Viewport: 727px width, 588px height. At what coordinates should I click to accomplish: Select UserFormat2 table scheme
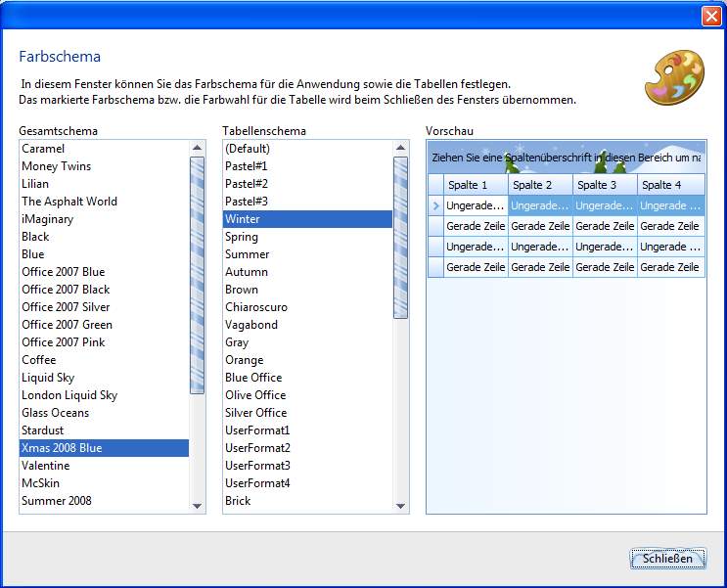pos(308,448)
